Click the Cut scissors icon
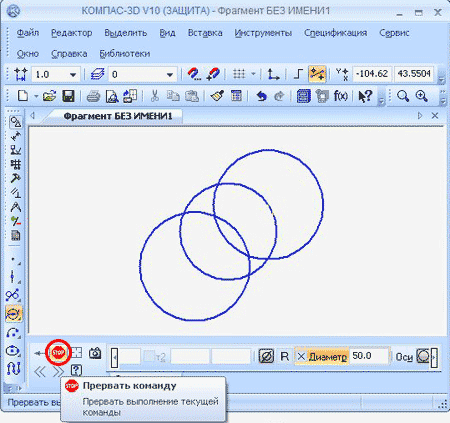450x423 pixels. click(x=154, y=96)
